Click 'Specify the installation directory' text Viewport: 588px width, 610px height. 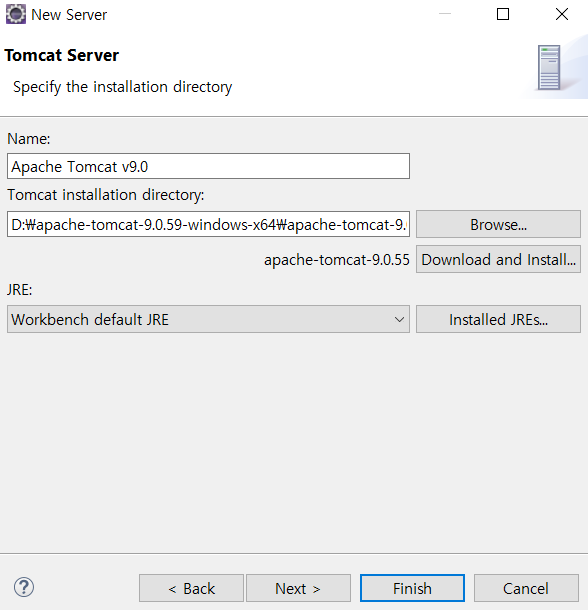(x=123, y=87)
